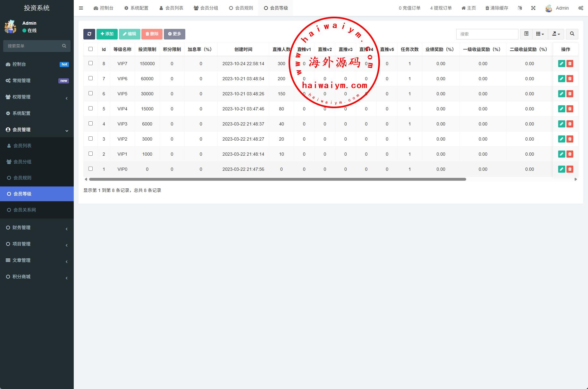Expand the 财务管理 sidebar menu
Screen dimensions: 588x389
[37, 228]
